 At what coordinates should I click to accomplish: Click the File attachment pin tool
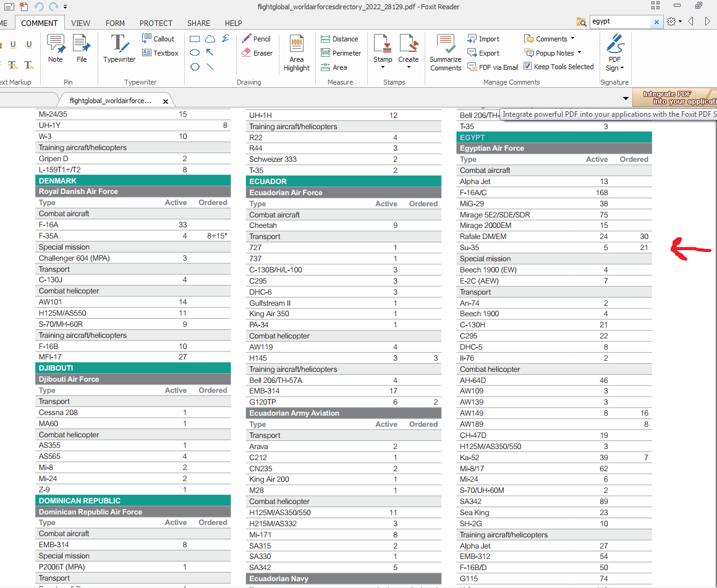tap(82, 48)
